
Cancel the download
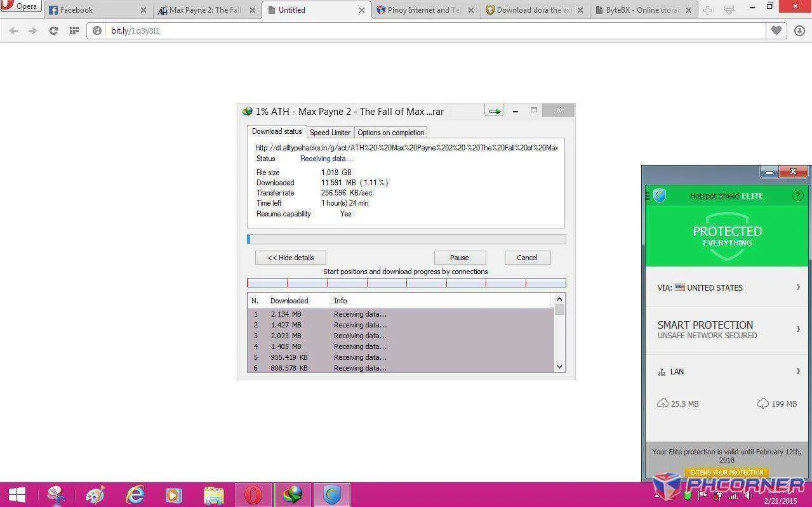(527, 258)
